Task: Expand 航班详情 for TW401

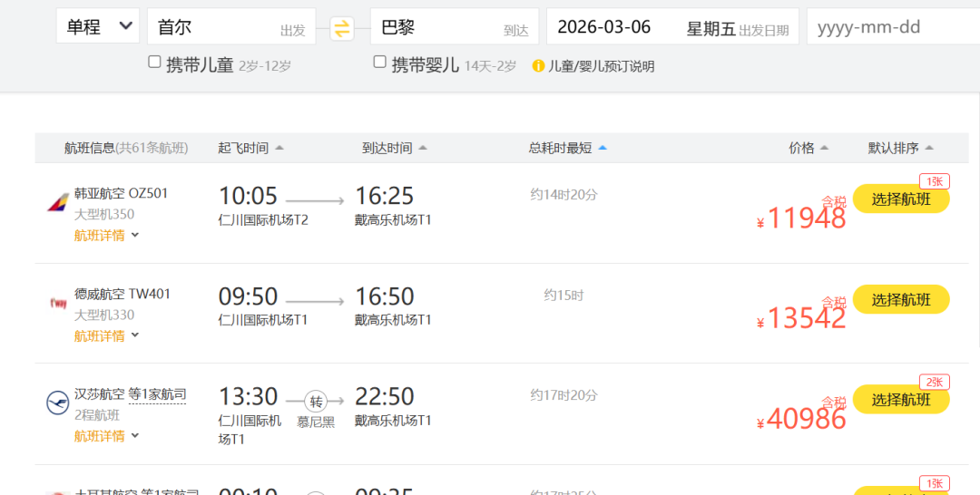Action: click(106, 335)
